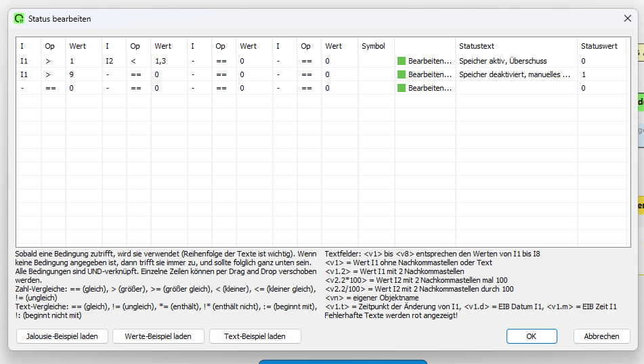Select empty Statustext cell in third row
Screen dimensions: 644x364
coord(516,88)
